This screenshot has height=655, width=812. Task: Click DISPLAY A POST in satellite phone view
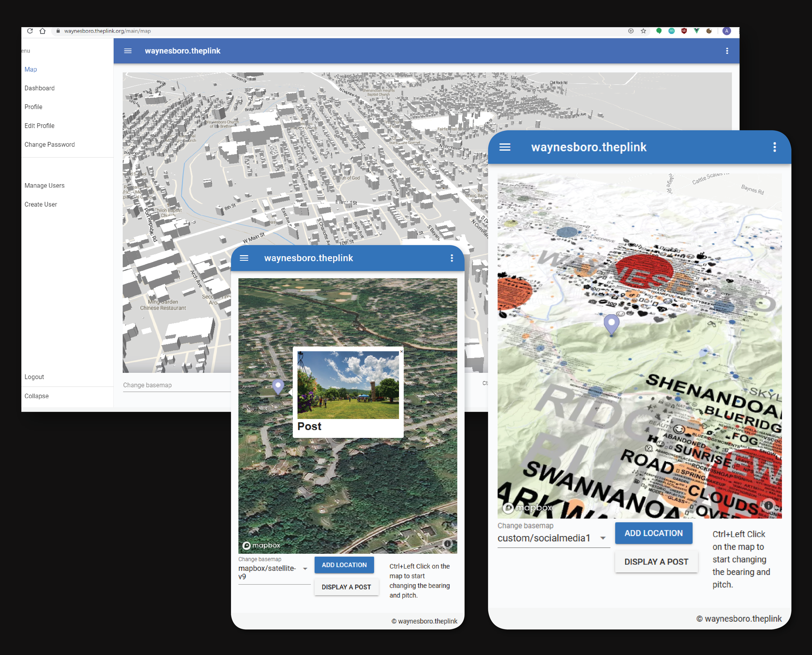pos(346,587)
